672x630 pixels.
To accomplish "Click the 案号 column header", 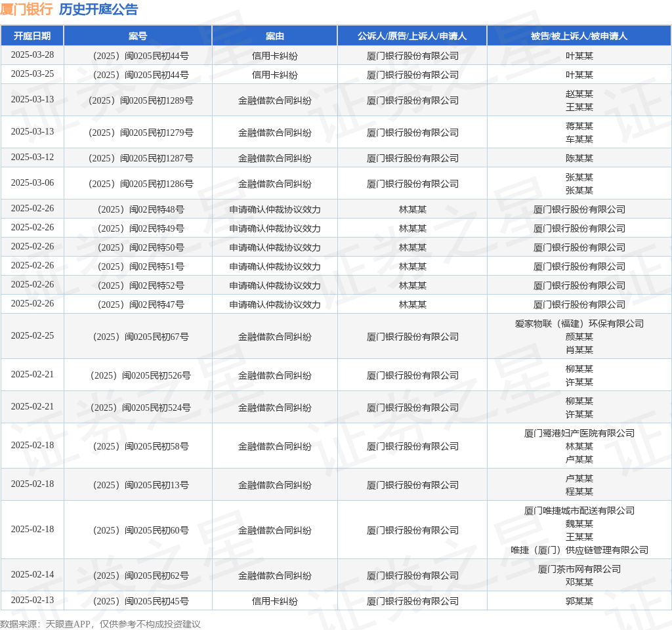I will pos(138,36).
